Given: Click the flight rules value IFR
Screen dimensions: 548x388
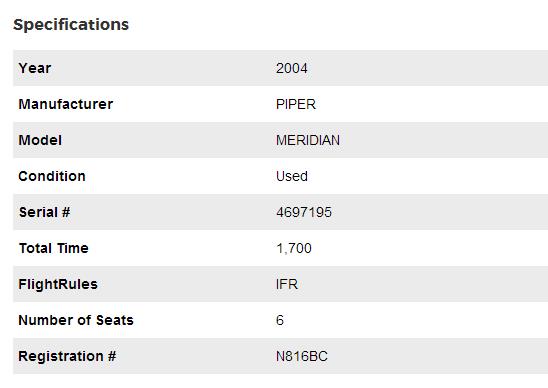Looking at the screenshot, I should pos(287,284).
